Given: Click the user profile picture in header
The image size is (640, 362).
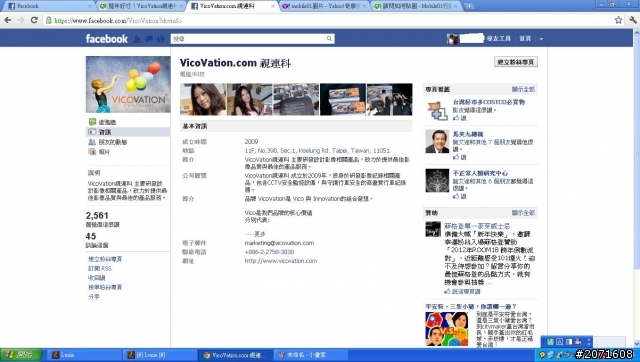Looking at the screenshot, I should pyautogui.click(x=452, y=39).
